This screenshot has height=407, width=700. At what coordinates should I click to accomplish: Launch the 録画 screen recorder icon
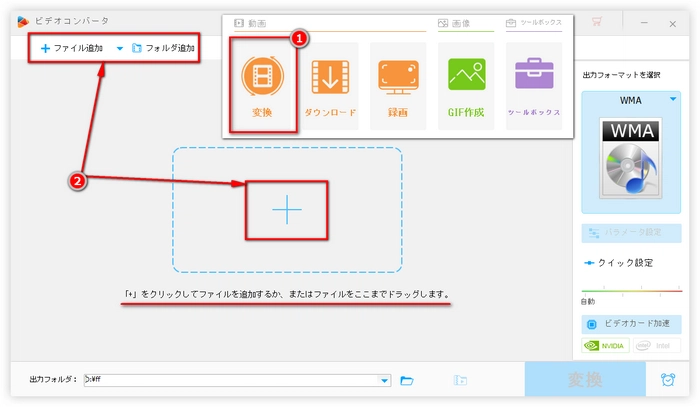click(x=398, y=83)
